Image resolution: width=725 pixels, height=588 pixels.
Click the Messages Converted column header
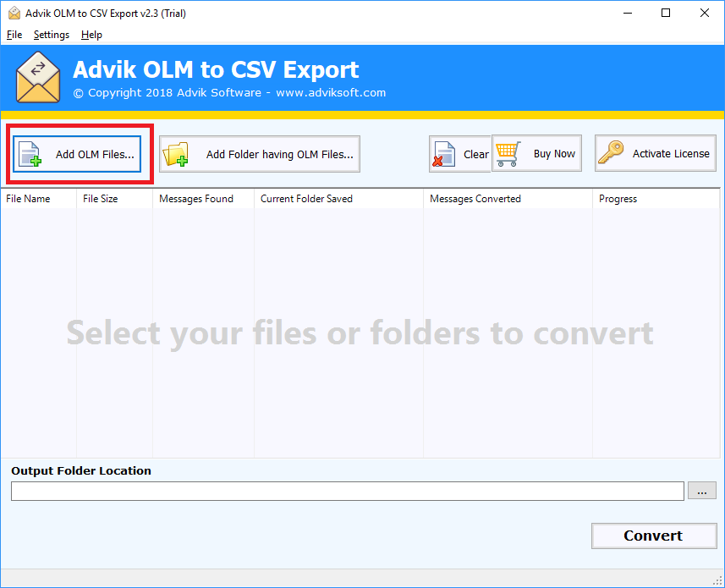point(508,199)
